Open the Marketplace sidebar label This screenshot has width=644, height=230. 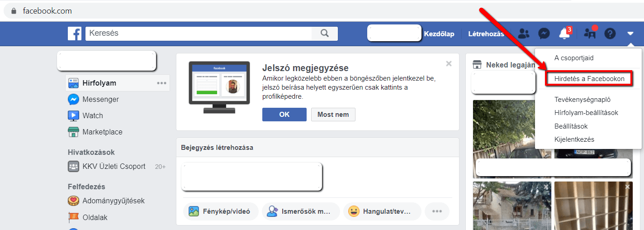[x=102, y=132]
